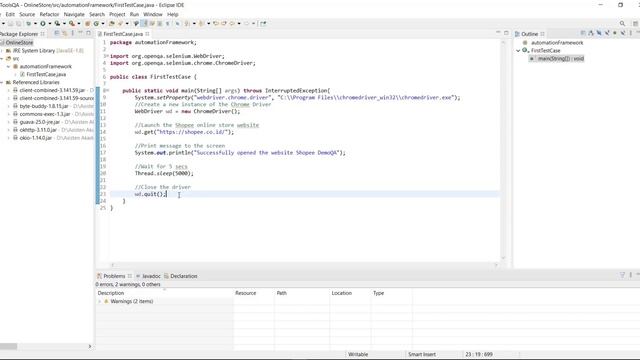Start the Debug launcher bug icon
Image resolution: width=640 pixels, height=360 pixels.
[28, 24]
